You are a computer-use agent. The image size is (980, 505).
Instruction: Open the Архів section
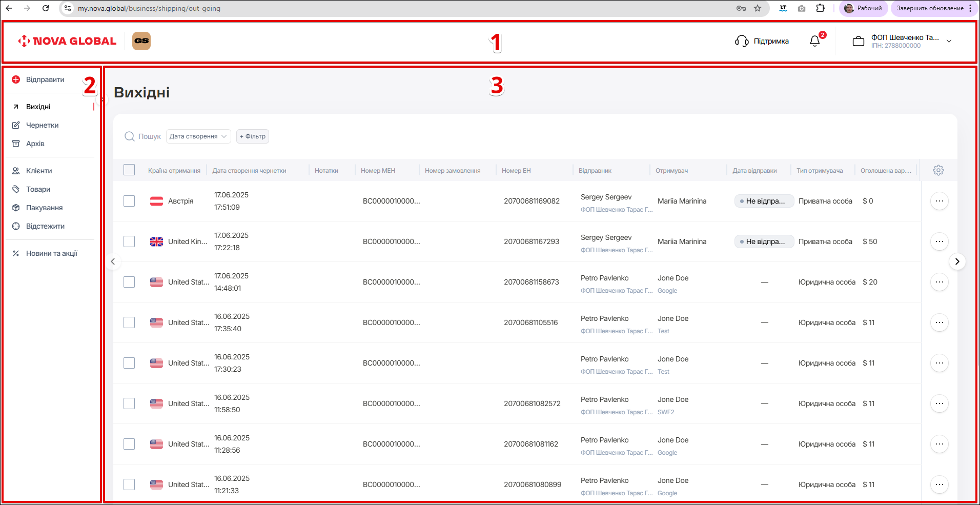35,144
